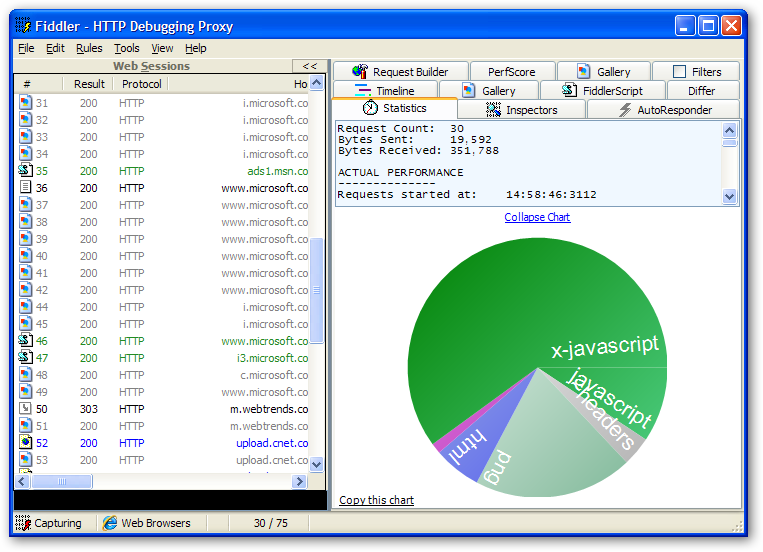The image size is (763, 552).
Task: Click the session 38 image icon
Action: tap(25, 221)
